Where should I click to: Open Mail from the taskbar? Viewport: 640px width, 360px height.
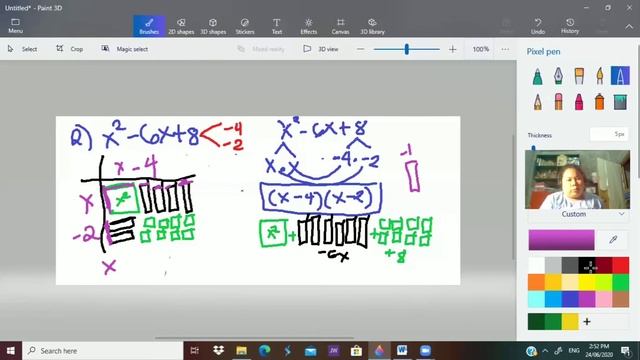point(310,351)
